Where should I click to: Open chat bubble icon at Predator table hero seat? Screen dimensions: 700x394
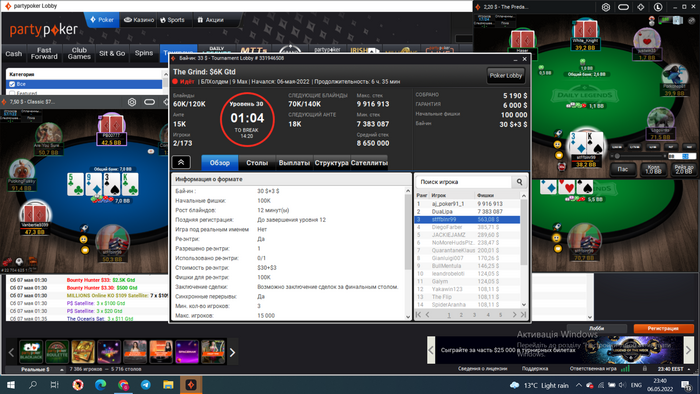[559, 155]
